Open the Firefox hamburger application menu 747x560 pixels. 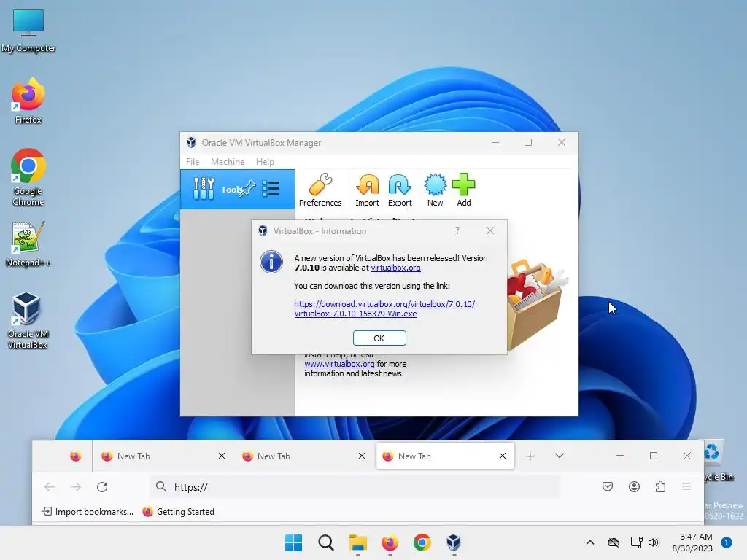tap(686, 486)
